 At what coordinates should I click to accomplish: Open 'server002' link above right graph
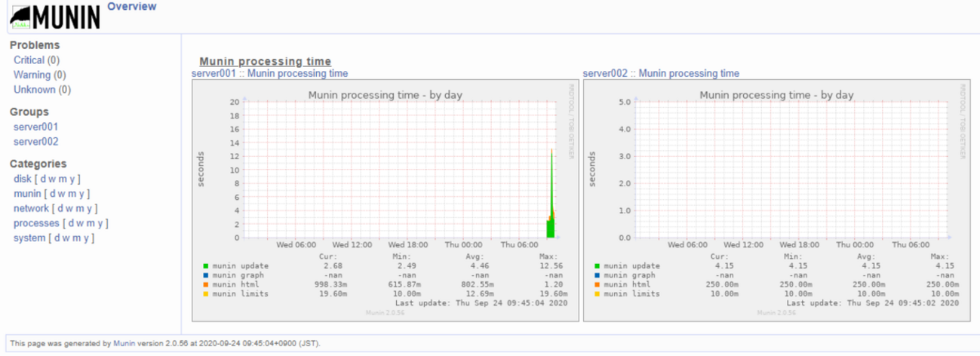pos(606,73)
